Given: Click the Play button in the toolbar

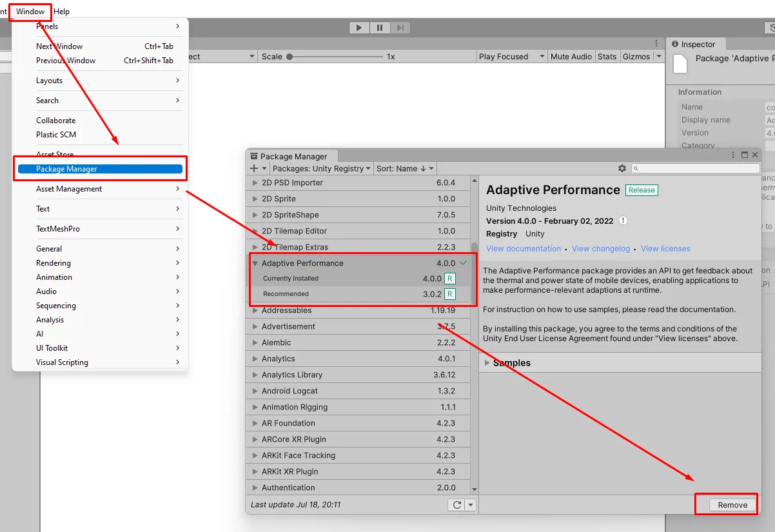Looking at the screenshot, I should (x=359, y=28).
